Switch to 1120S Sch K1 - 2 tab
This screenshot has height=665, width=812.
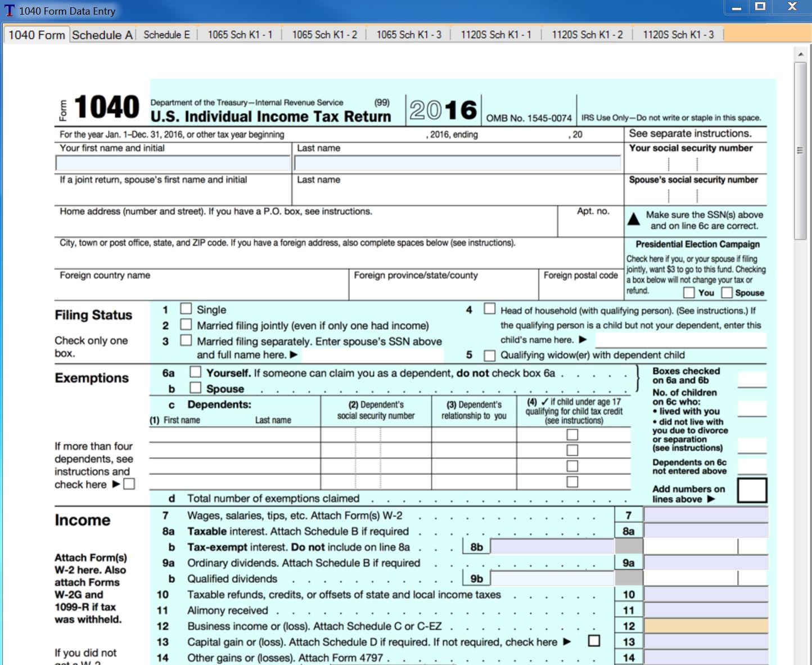[x=587, y=35]
